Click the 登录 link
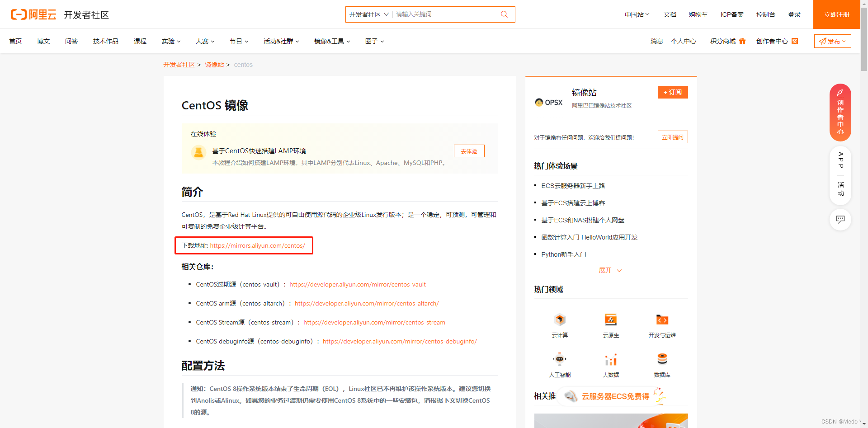Screen dimensions: 868x428 pos(794,14)
